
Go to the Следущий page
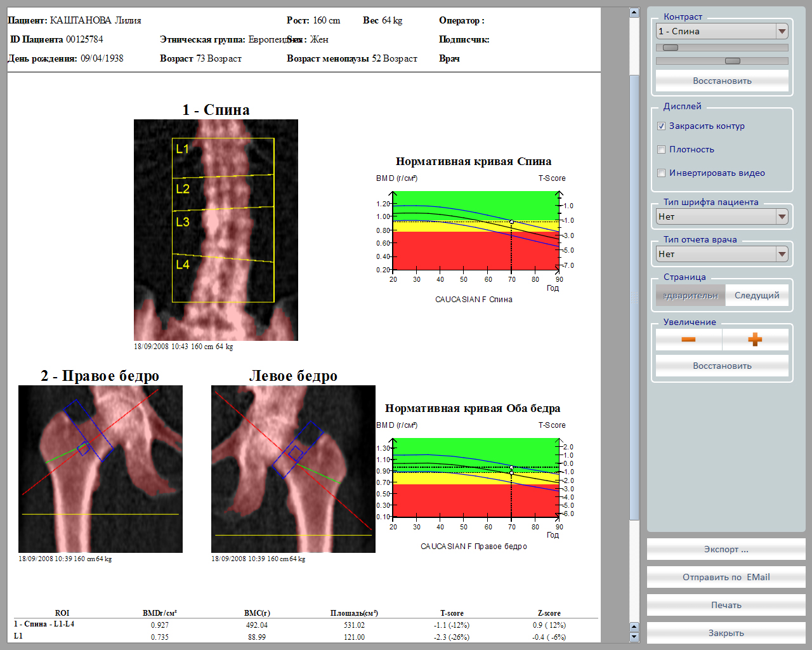[x=756, y=295]
